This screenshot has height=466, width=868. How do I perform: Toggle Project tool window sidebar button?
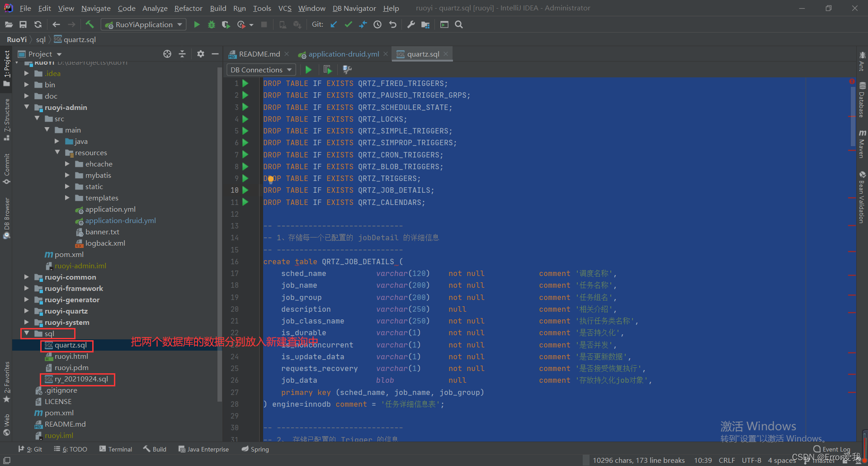(6, 68)
